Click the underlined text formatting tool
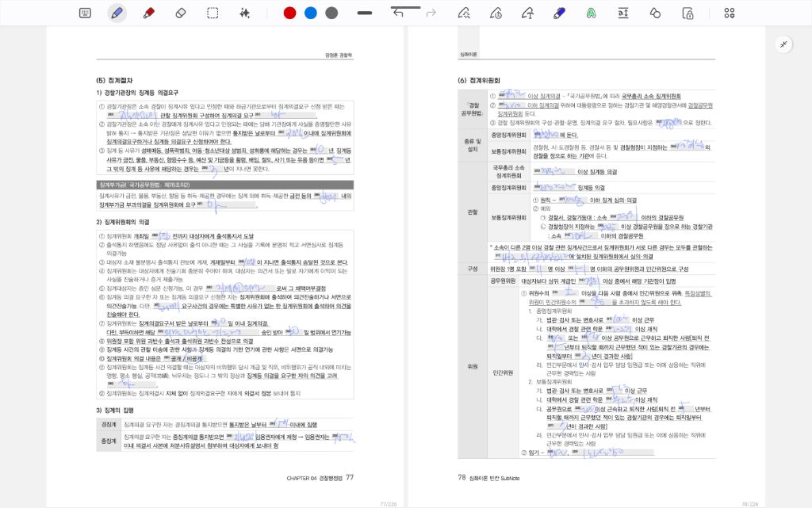 (622, 13)
